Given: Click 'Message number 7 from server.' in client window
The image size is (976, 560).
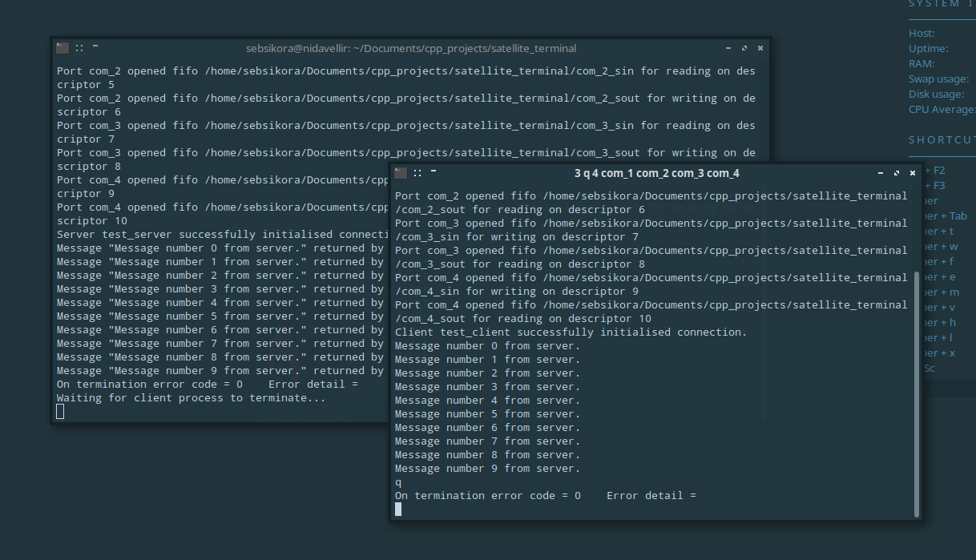Looking at the screenshot, I should pos(487,441).
